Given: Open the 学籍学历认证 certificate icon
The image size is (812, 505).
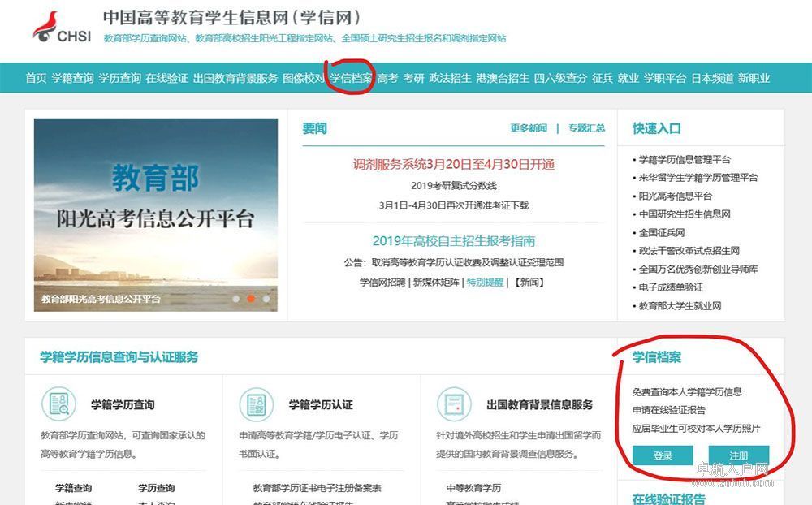Looking at the screenshot, I should (257, 404).
